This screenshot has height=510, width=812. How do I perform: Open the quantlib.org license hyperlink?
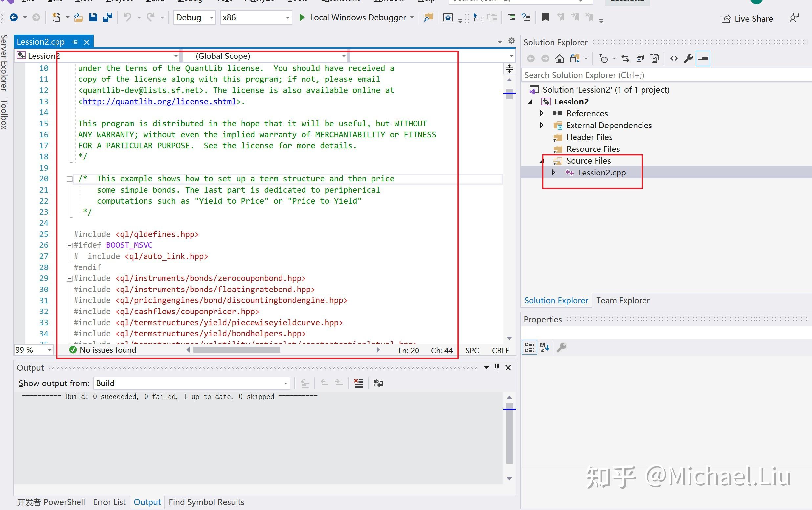159,102
